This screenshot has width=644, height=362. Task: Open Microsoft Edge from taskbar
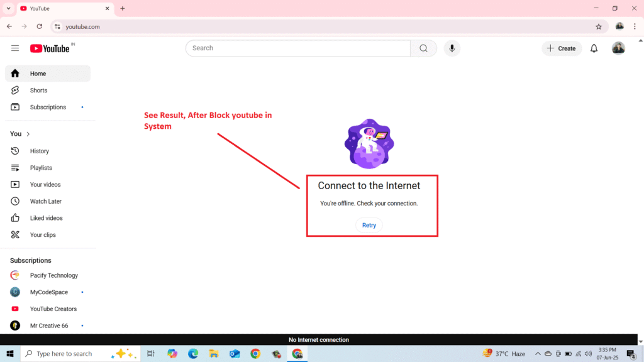tap(193, 353)
